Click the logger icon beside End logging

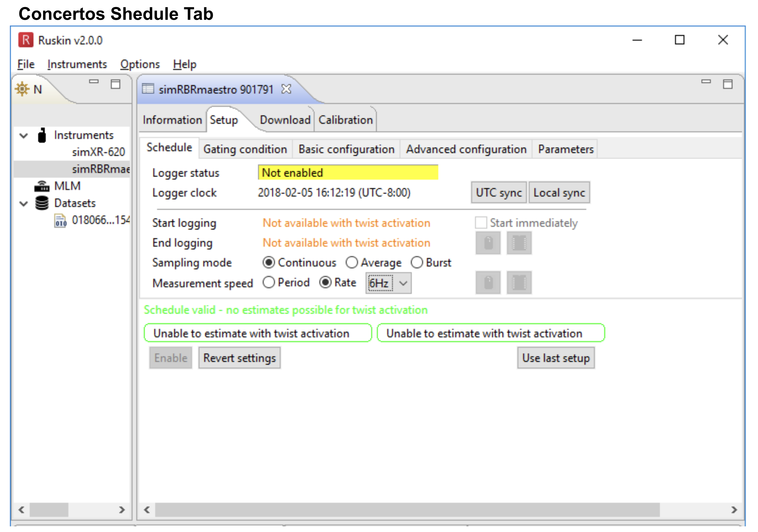(x=488, y=243)
